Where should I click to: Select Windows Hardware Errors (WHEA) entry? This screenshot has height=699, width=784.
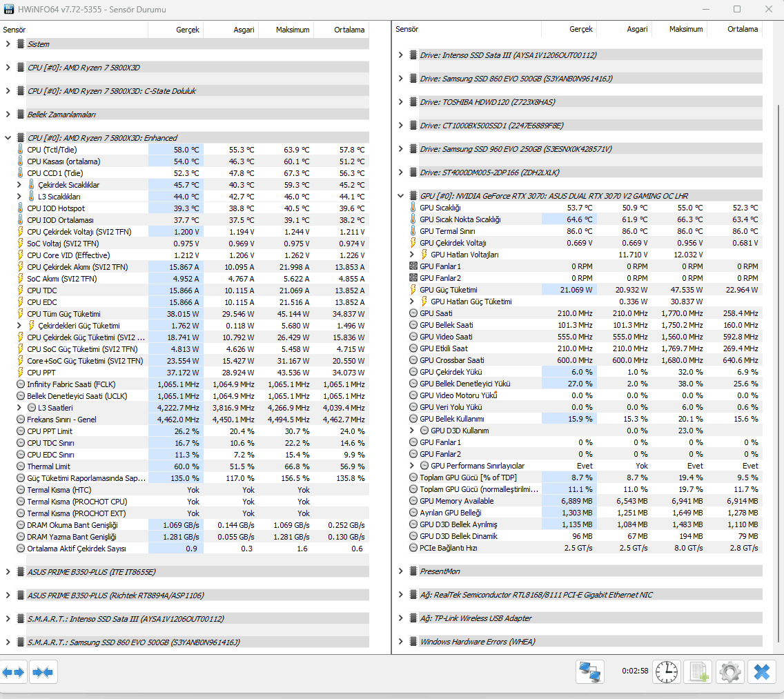tap(477, 642)
